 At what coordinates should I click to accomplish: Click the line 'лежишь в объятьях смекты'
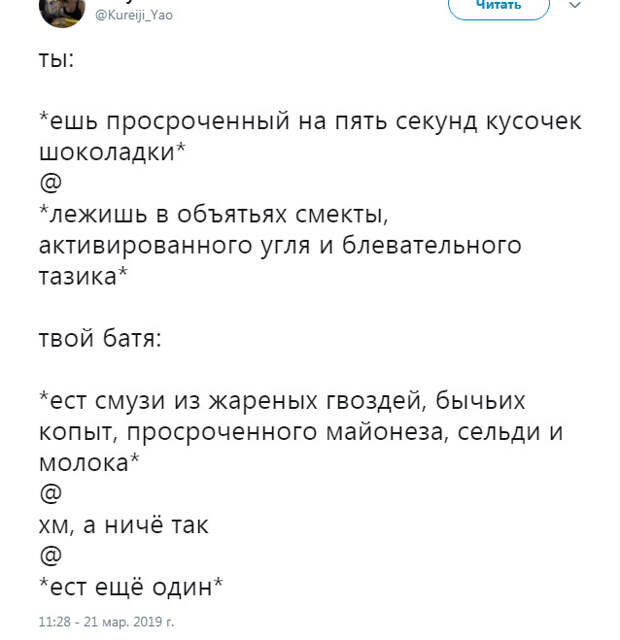pyautogui.click(x=213, y=215)
